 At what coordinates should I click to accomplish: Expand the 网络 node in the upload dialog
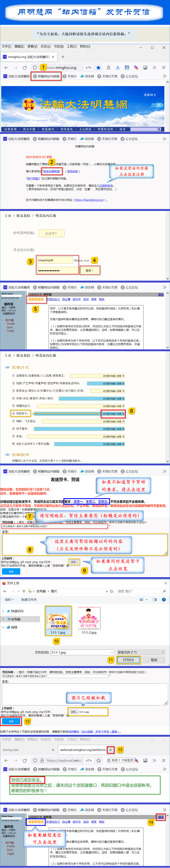click(3, 627)
